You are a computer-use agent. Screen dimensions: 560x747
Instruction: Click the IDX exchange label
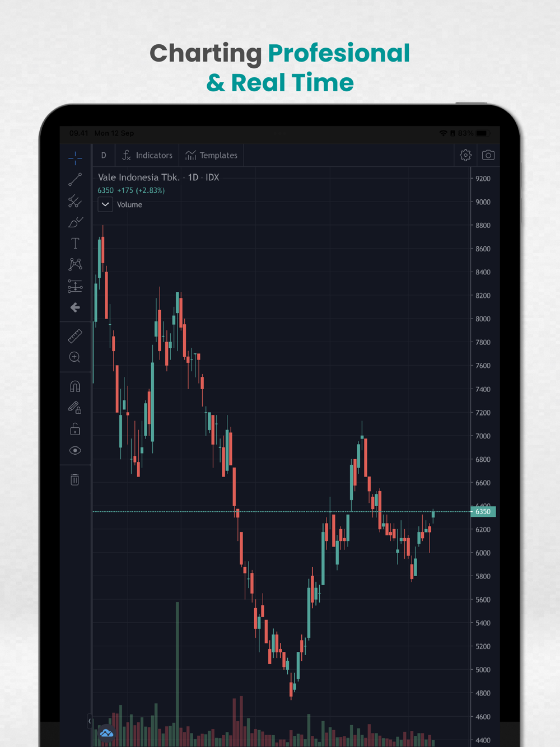coord(212,177)
